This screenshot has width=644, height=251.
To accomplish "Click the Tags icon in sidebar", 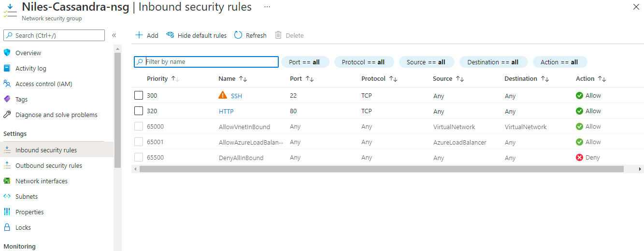I will [x=7, y=99].
